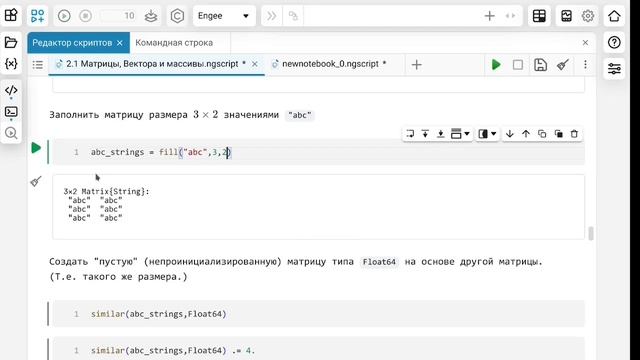Click the layered stack download icon
Image resolution: width=640 pixels, height=360 pixels.
pos(151,16)
